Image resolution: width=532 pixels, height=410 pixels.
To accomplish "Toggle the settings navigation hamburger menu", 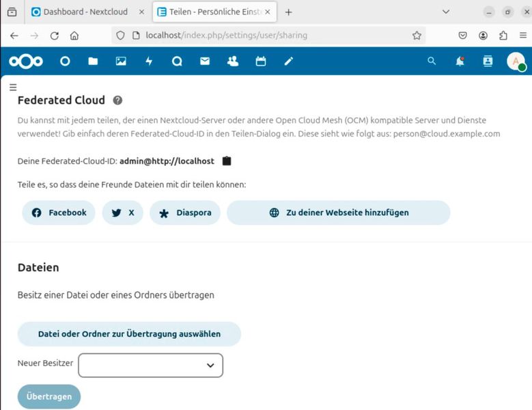I will (x=13, y=87).
